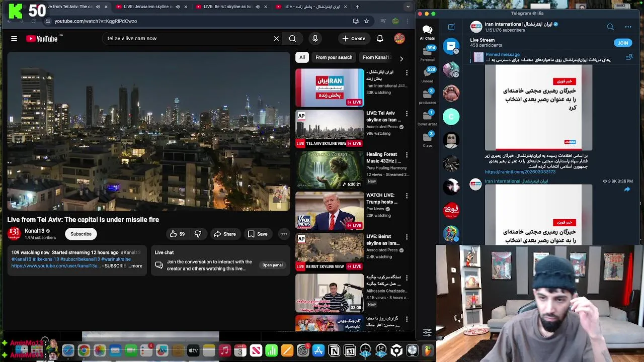Search within the Telegram channel

point(610,27)
